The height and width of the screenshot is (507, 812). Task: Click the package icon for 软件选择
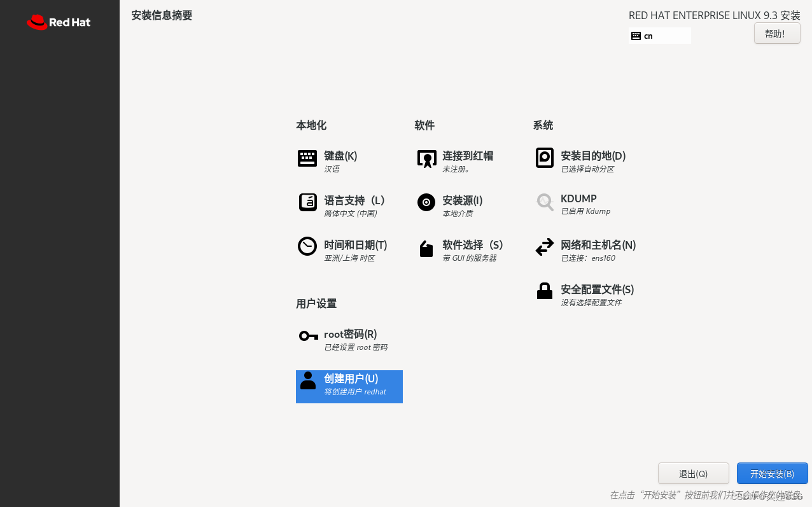pyautogui.click(x=426, y=248)
